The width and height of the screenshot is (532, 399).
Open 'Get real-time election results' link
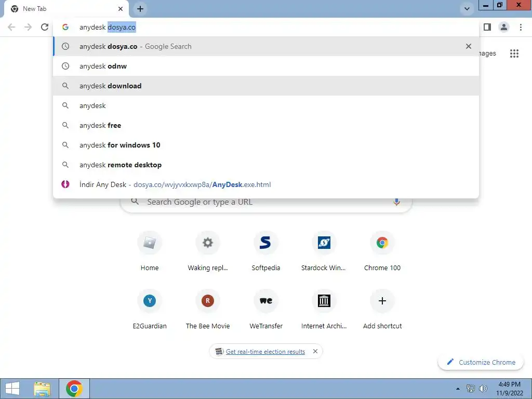tap(265, 352)
